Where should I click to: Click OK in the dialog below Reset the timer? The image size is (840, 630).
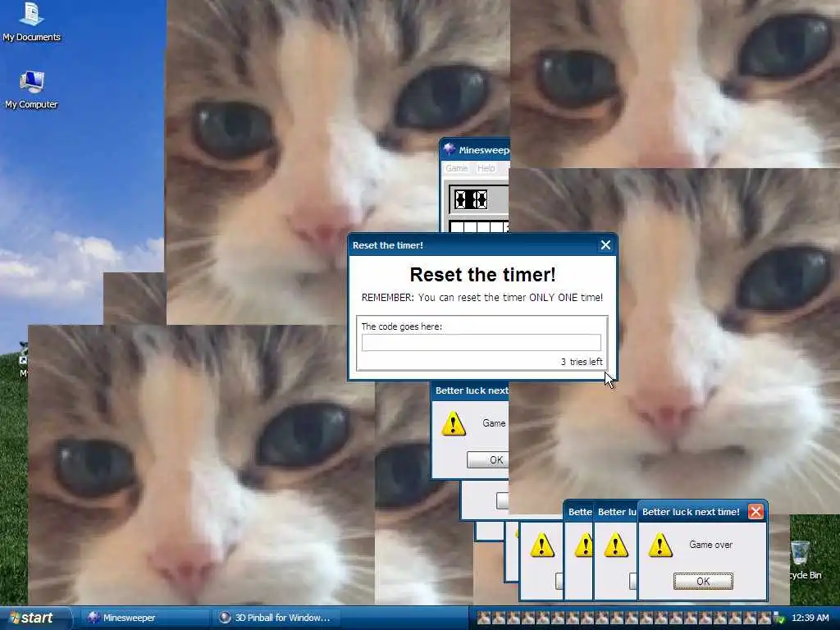pos(488,459)
